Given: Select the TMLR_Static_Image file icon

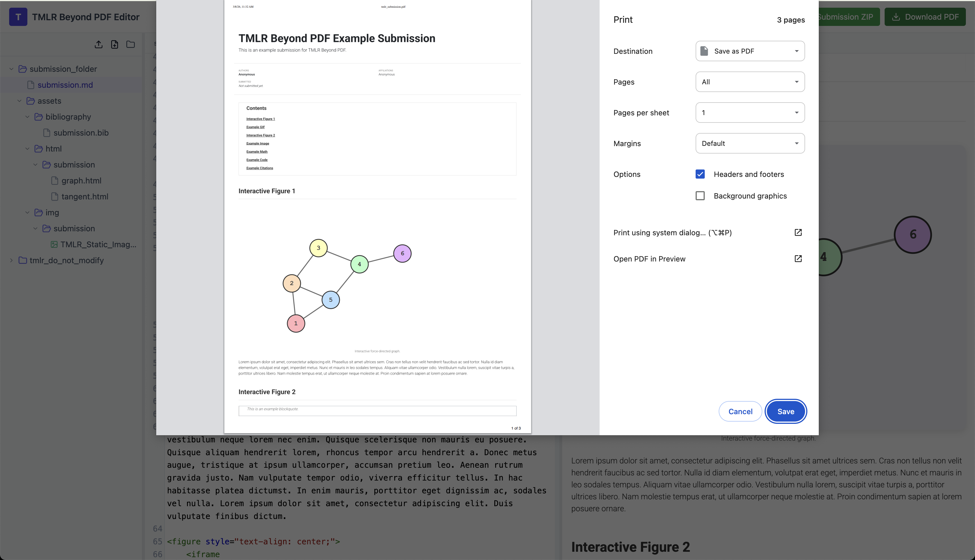Looking at the screenshot, I should click(54, 244).
